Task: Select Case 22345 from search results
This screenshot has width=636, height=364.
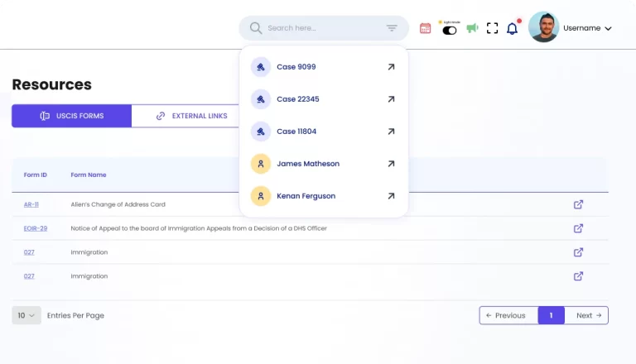Action: pyautogui.click(x=298, y=99)
